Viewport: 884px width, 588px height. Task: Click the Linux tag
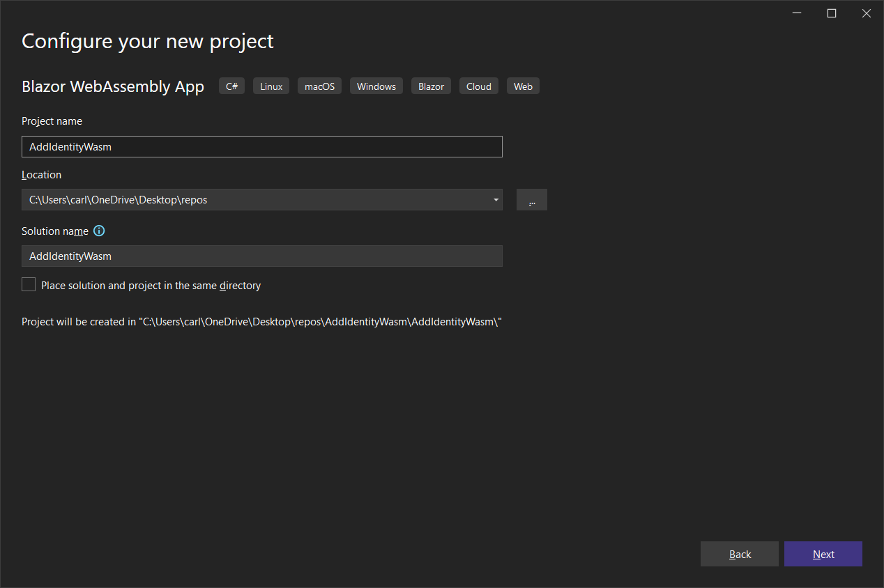[x=271, y=86]
